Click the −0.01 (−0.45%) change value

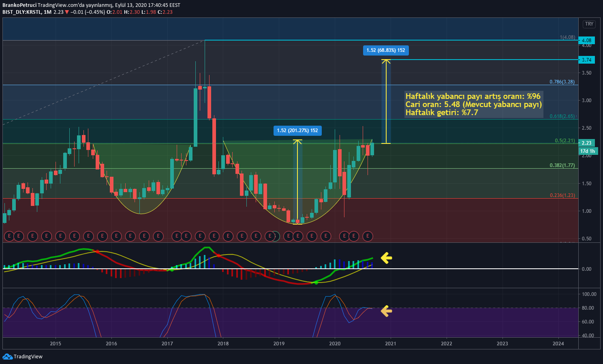(88, 12)
